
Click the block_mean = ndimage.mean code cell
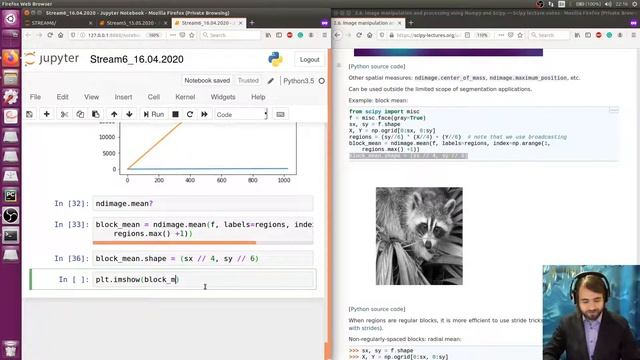coord(203,229)
